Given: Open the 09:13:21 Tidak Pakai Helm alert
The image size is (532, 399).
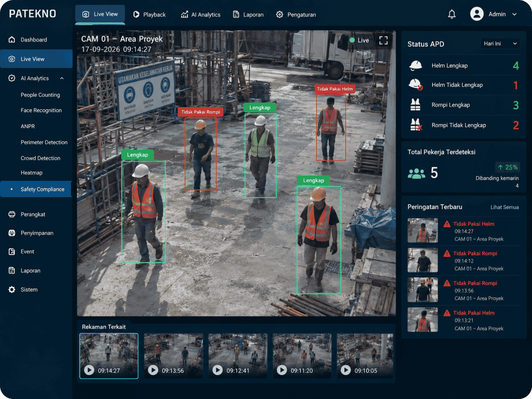Looking at the screenshot, I should coord(464,320).
